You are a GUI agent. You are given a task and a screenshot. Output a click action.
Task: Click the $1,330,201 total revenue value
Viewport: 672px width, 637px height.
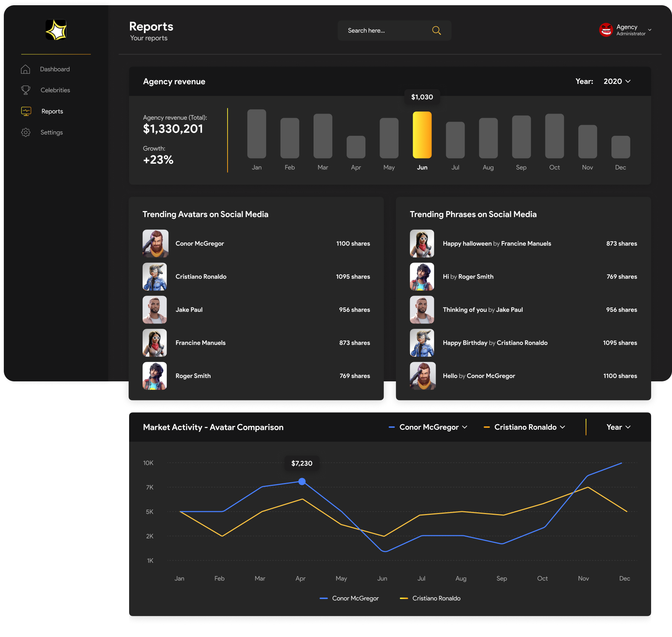173,129
